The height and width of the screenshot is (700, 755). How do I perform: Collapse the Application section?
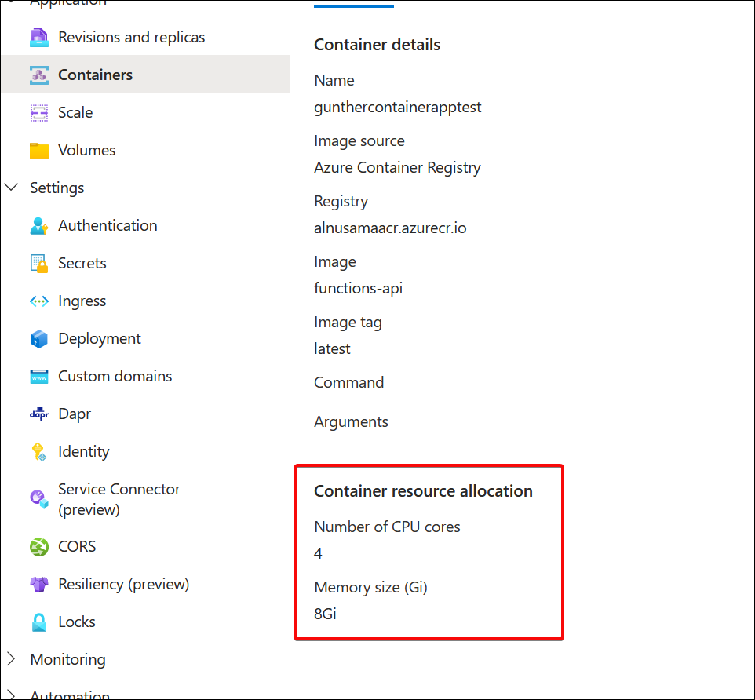(11, 2)
